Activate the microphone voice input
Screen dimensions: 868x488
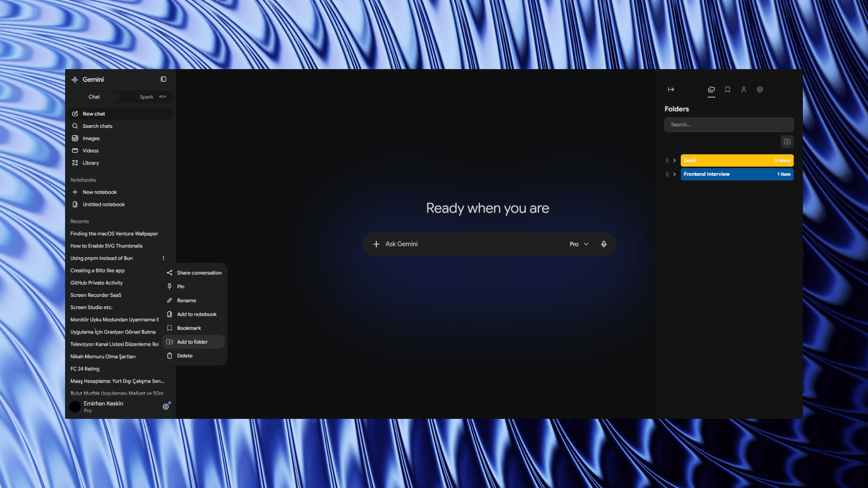[x=604, y=244]
